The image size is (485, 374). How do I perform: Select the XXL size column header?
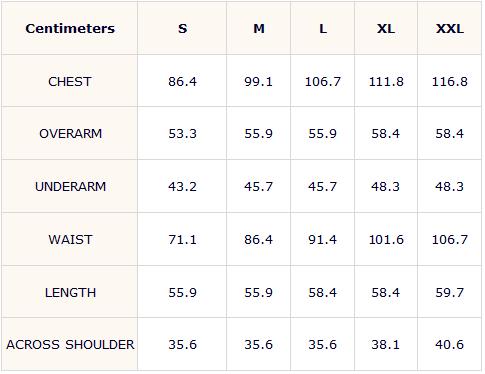[x=450, y=28]
